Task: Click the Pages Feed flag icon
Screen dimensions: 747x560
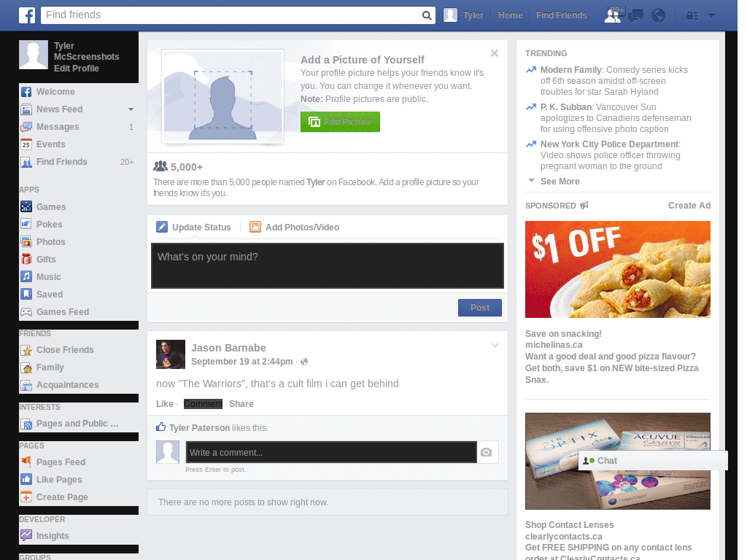Action: tap(26, 462)
